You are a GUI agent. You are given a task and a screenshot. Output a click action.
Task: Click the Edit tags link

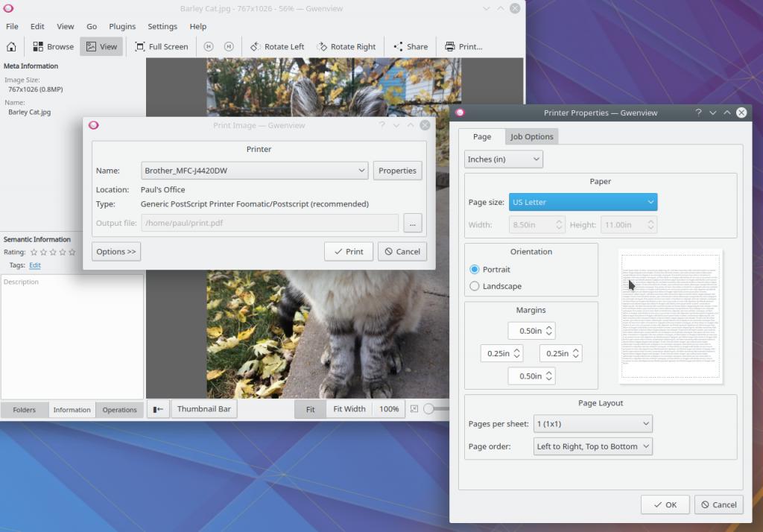click(x=35, y=265)
